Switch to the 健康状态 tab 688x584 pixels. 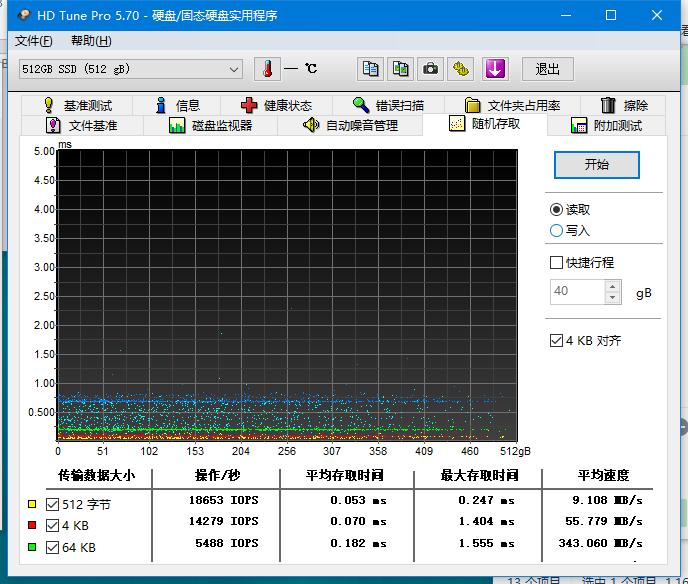276,105
